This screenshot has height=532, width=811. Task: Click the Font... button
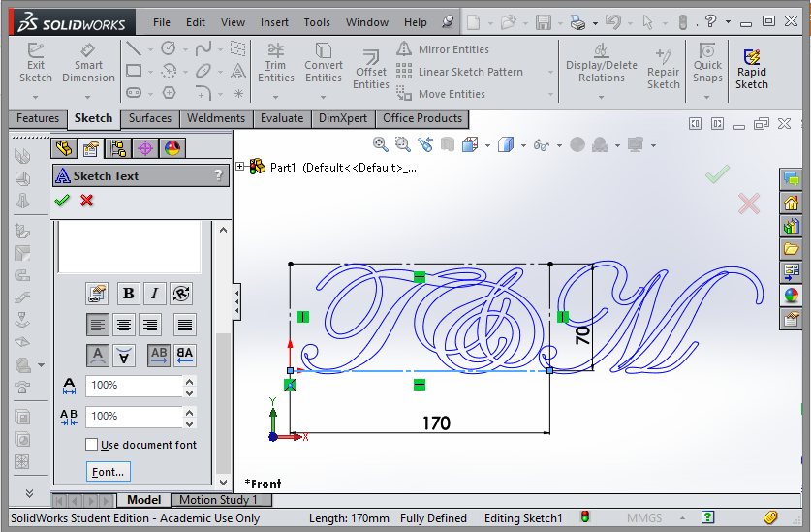pyautogui.click(x=109, y=472)
